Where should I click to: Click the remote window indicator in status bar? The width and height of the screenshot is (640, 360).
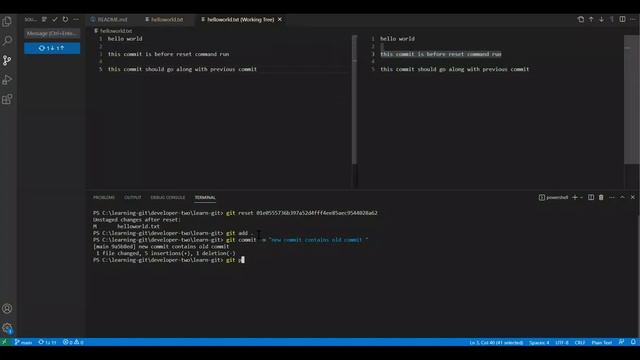[x=5, y=342]
